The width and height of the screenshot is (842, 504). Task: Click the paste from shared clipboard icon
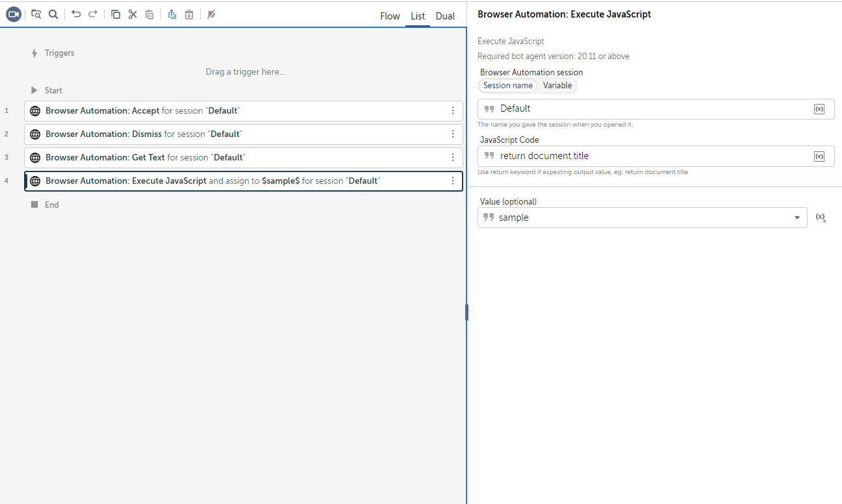[189, 14]
